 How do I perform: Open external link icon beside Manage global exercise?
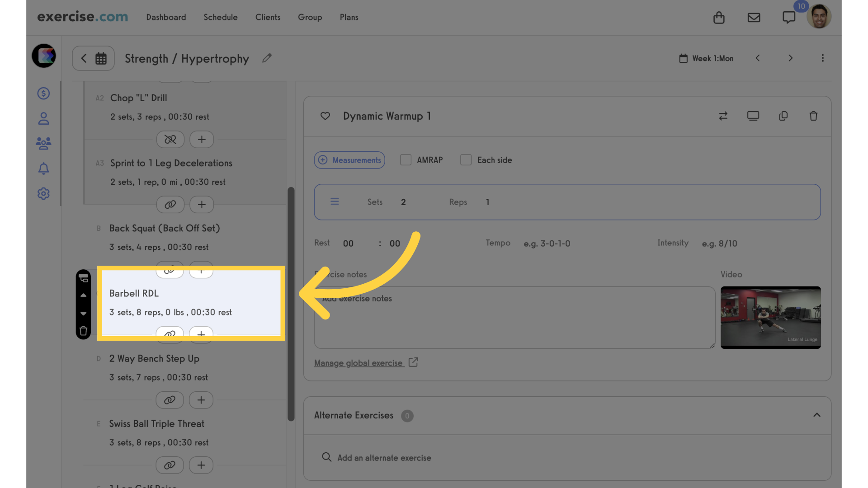(413, 362)
